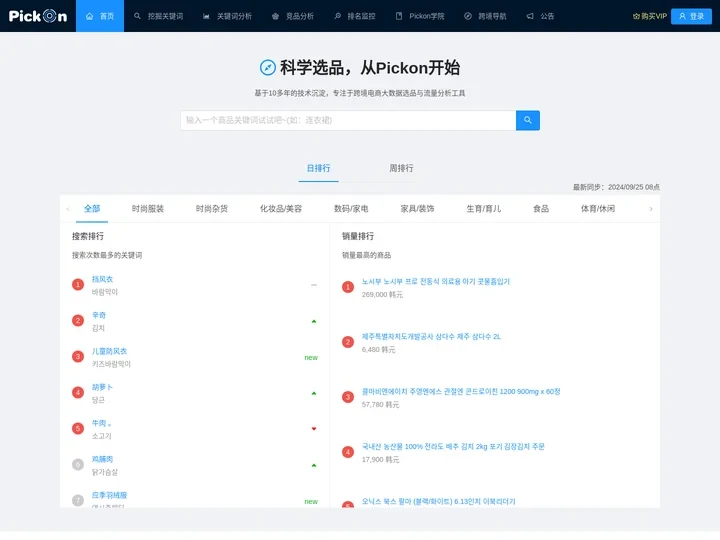Select the 家具/装饰 category tab
This screenshot has width=720, height=540.
417,209
